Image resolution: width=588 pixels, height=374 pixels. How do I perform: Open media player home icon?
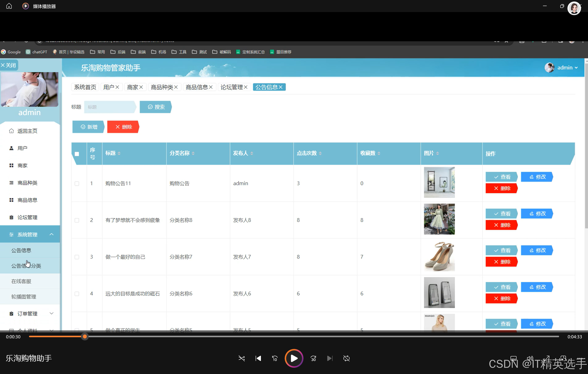pyautogui.click(x=9, y=6)
